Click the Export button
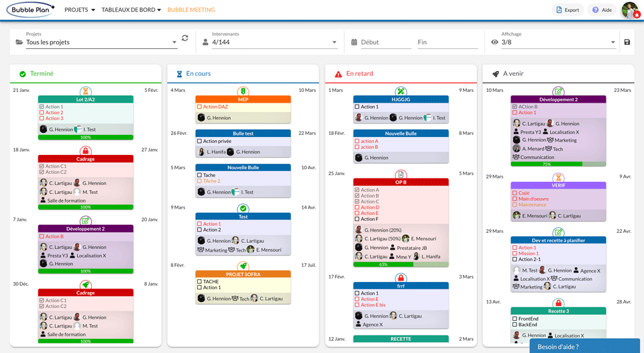644x353 pixels. [568, 10]
